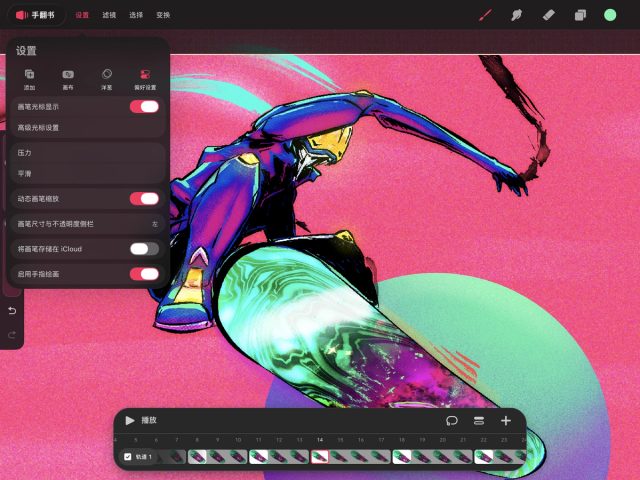Switch to the 偏好设置 tab
The height and width of the screenshot is (480, 640).
pos(145,79)
